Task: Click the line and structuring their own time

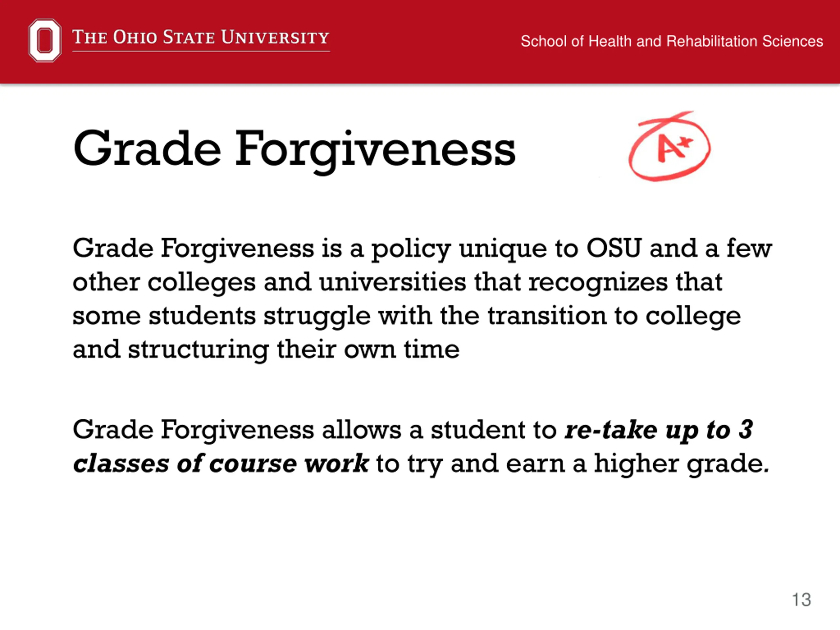Action: [266, 349]
